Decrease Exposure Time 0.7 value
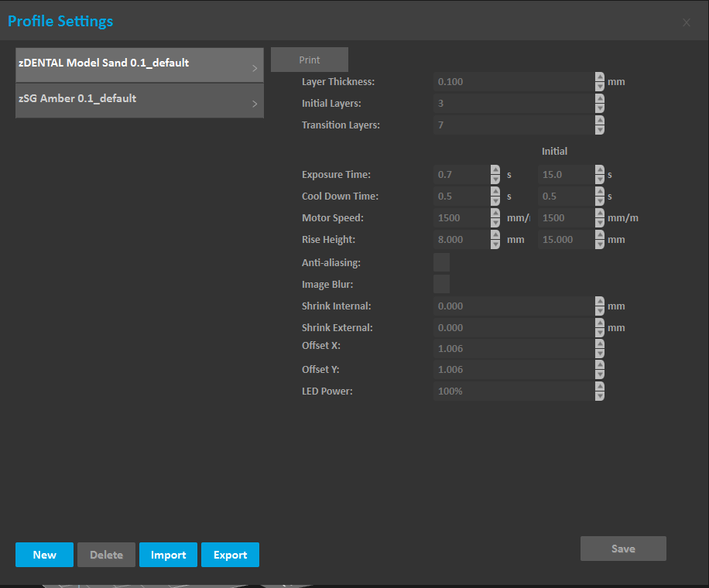Viewport: 709px width, 588px height. [495, 179]
